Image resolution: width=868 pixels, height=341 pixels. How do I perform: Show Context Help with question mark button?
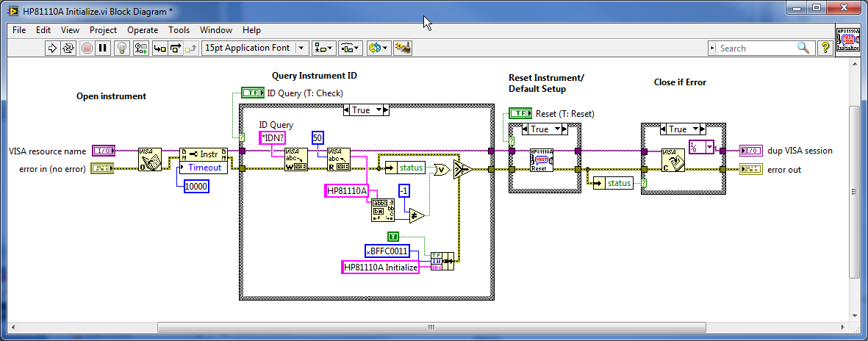tap(825, 49)
